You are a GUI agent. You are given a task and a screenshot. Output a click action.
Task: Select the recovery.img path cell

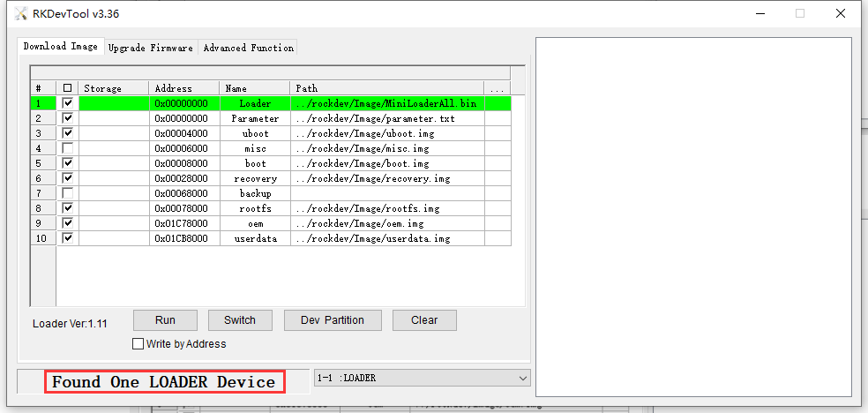click(x=387, y=178)
